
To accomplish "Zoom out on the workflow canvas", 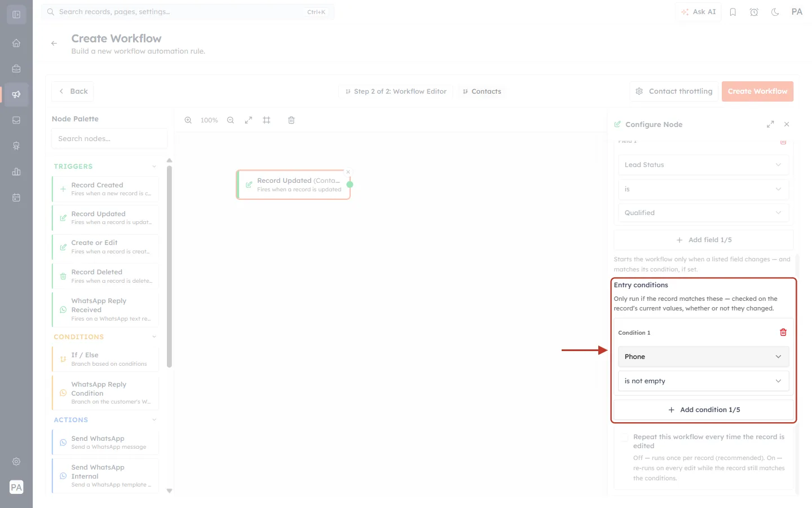I will (231, 120).
